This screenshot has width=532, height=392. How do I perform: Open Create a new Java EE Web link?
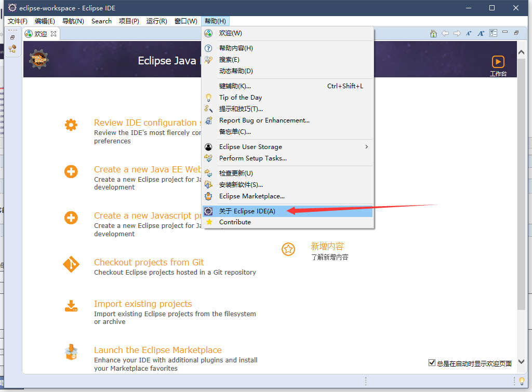coord(148,169)
